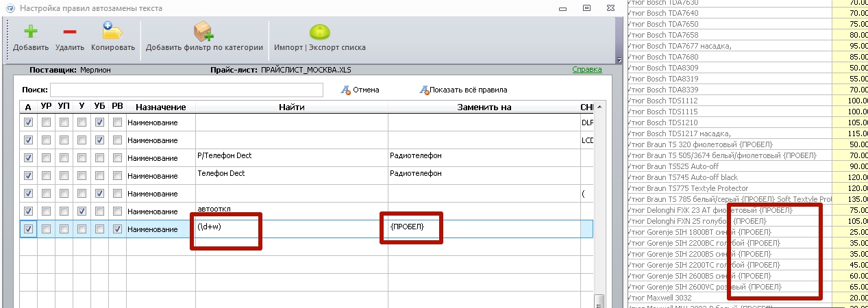
Task: Click into the Поиск search field
Action: (186, 90)
